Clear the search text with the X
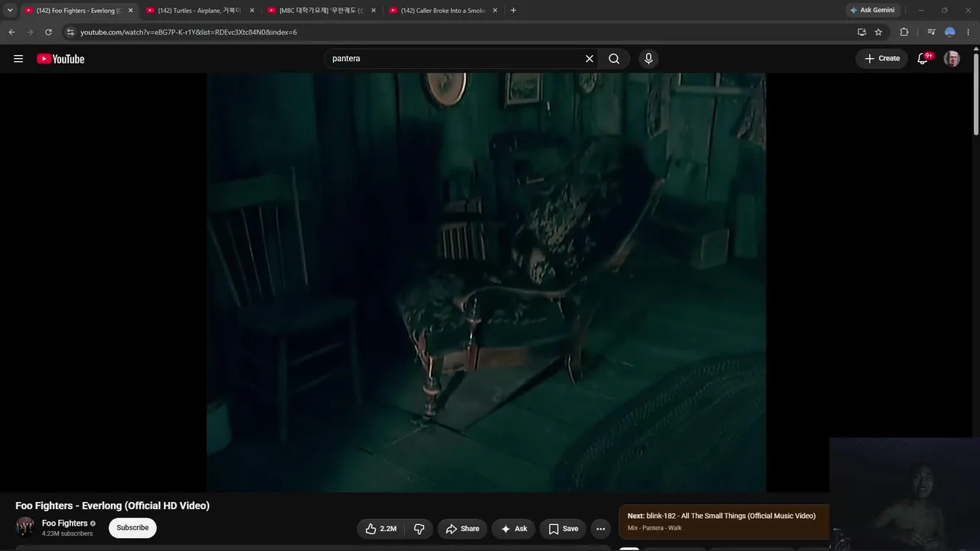The height and width of the screenshot is (551, 980). click(x=590, y=59)
